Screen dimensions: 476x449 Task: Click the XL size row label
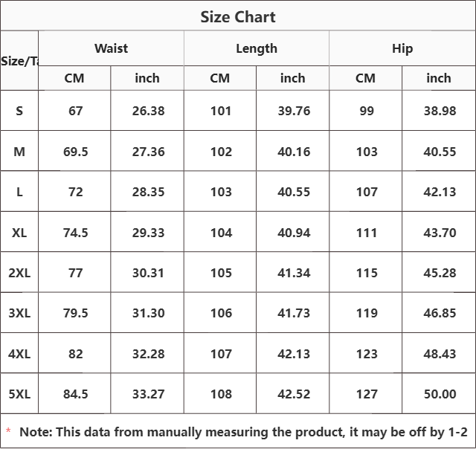coord(19,233)
